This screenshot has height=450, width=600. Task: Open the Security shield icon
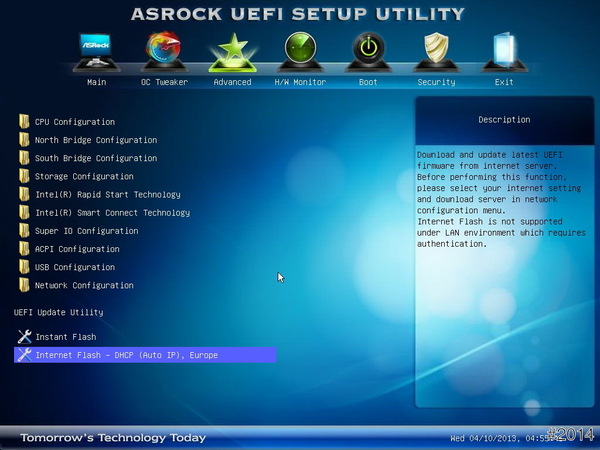[436, 51]
